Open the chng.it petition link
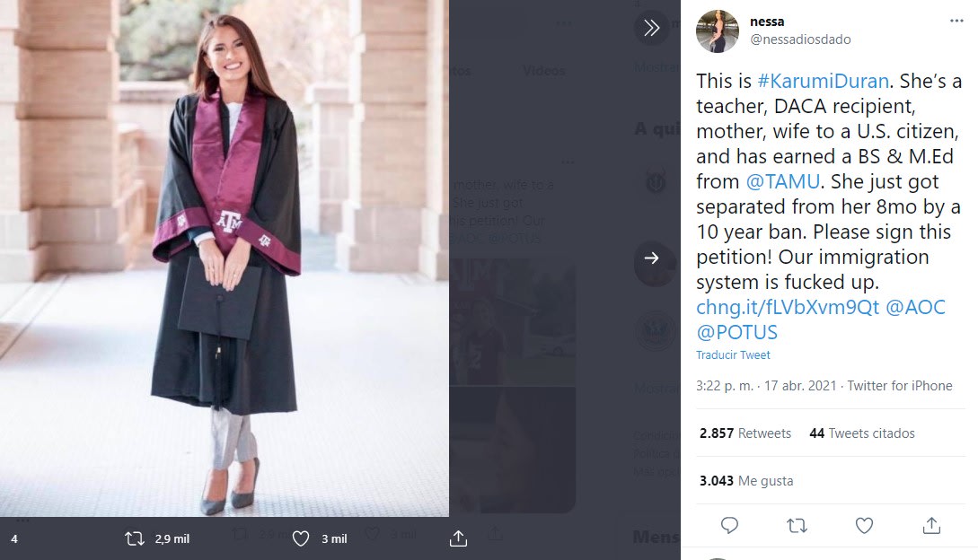978x560 pixels. click(788, 307)
